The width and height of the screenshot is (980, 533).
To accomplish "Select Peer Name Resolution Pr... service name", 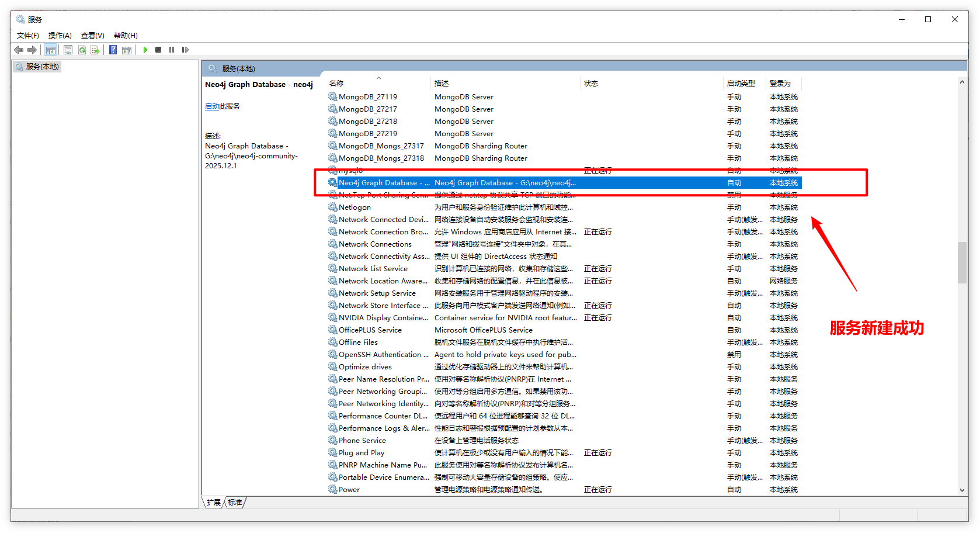I will [x=384, y=379].
